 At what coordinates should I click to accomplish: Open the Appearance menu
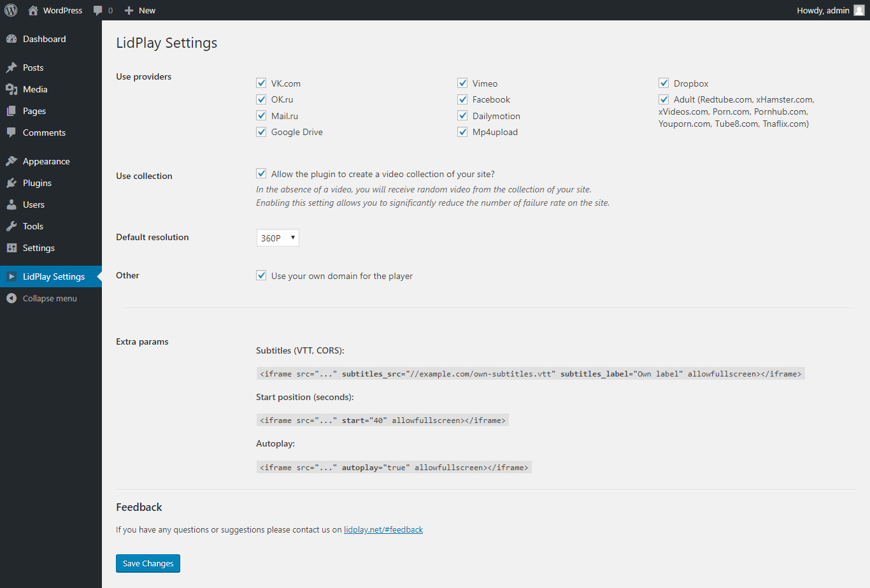tap(51, 161)
